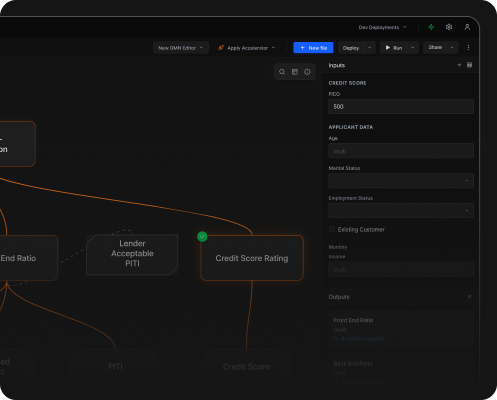Select the Lender Acceptable PITI node

click(x=132, y=255)
